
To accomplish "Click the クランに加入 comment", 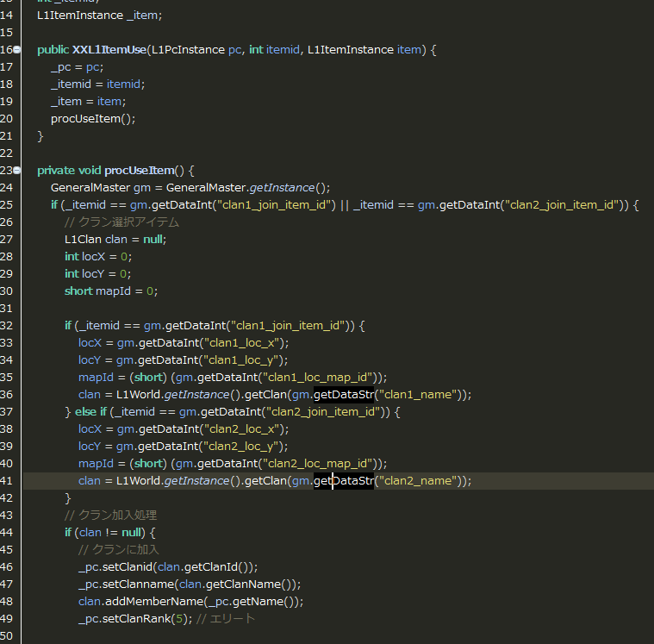I will tap(118, 550).
